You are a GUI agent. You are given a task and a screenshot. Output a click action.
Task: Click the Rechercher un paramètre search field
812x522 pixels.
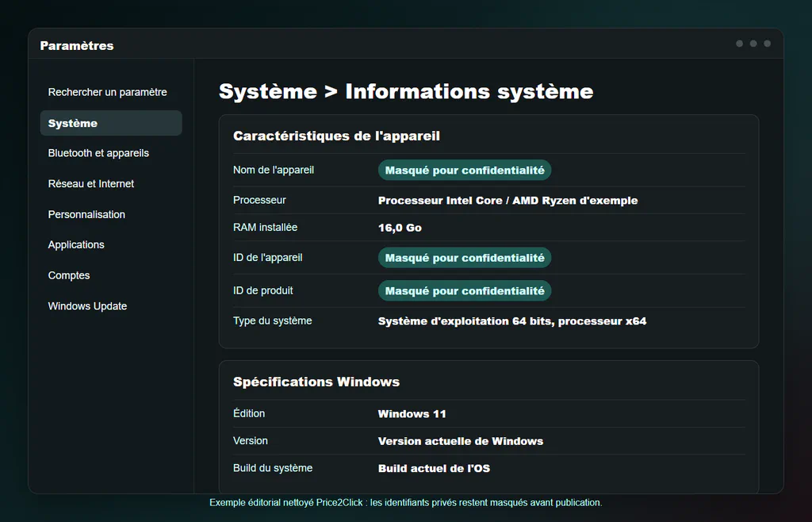(111, 92)
